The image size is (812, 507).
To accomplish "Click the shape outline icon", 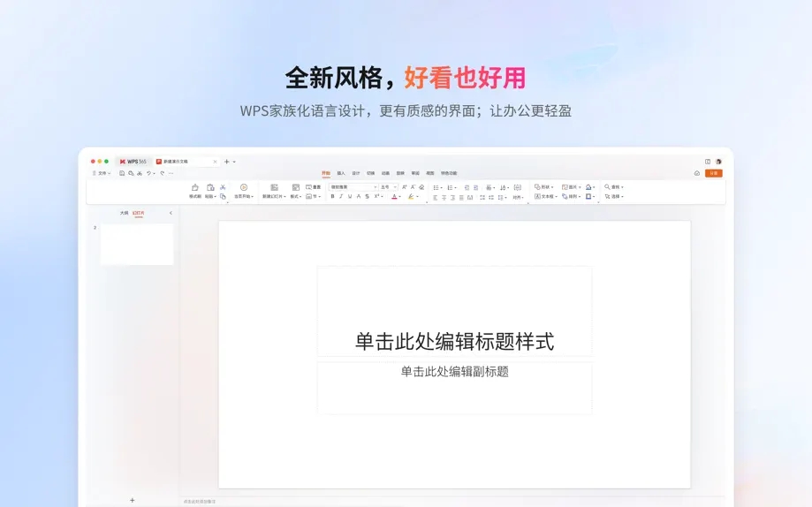I will 588,197.
